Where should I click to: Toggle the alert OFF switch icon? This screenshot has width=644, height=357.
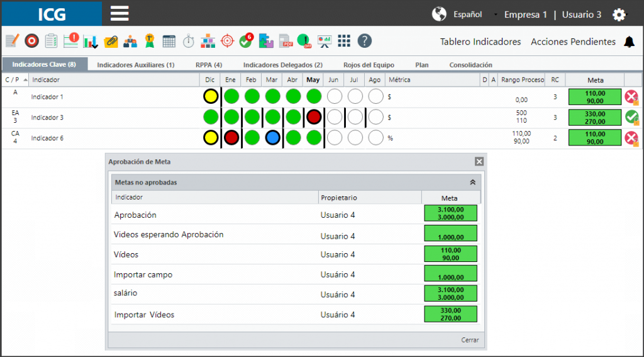[304, 41]
